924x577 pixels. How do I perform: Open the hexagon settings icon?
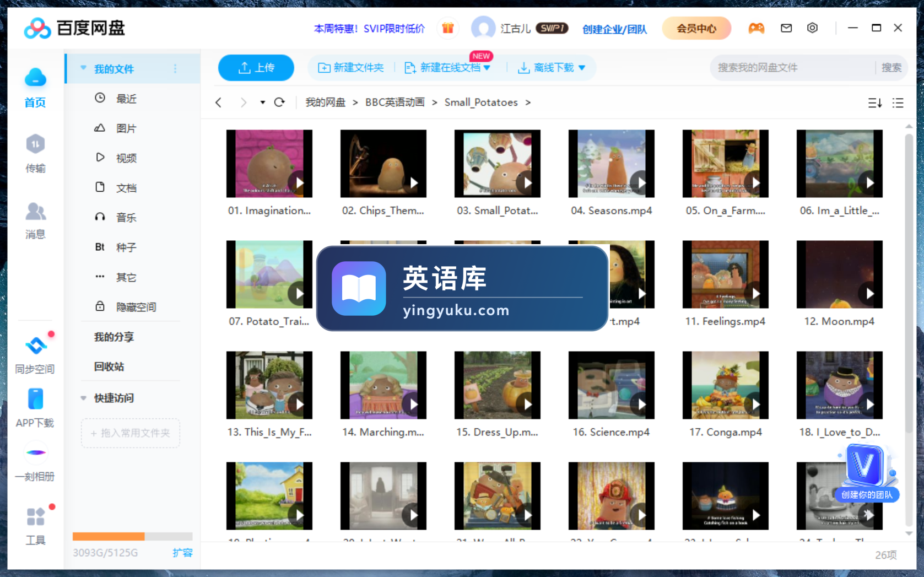tap(812, 28)
